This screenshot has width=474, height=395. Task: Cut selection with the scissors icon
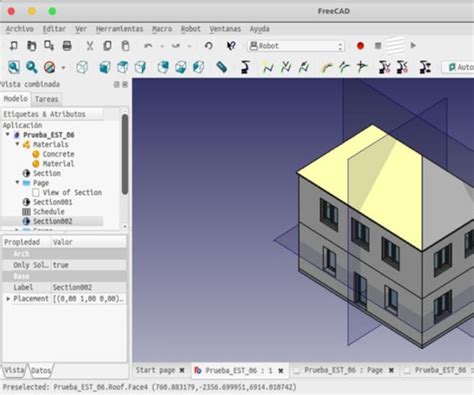90,46
